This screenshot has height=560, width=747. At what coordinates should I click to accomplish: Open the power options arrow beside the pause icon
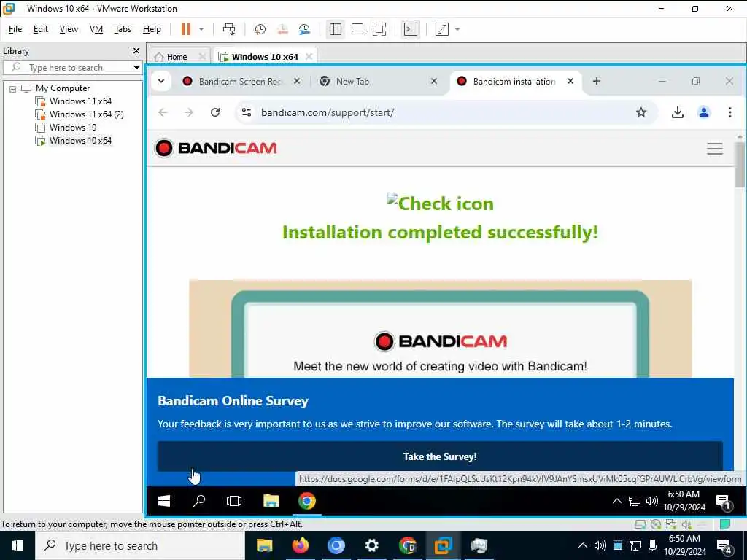[201, 29]
